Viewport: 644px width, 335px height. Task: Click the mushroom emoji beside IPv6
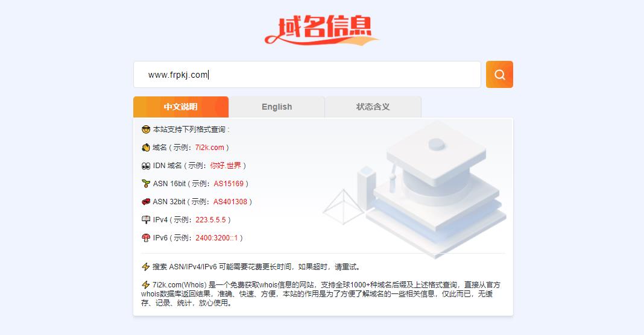[x=146, y=238]
